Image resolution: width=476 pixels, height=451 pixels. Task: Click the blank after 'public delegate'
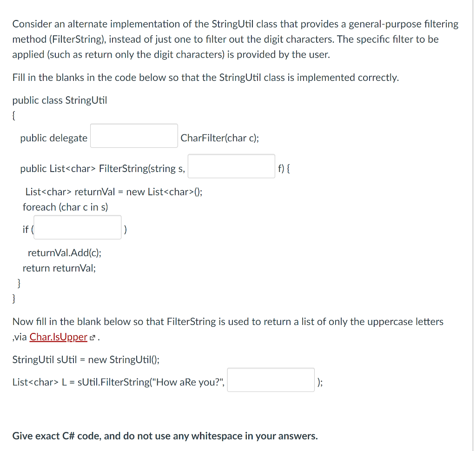coord(134,135)
